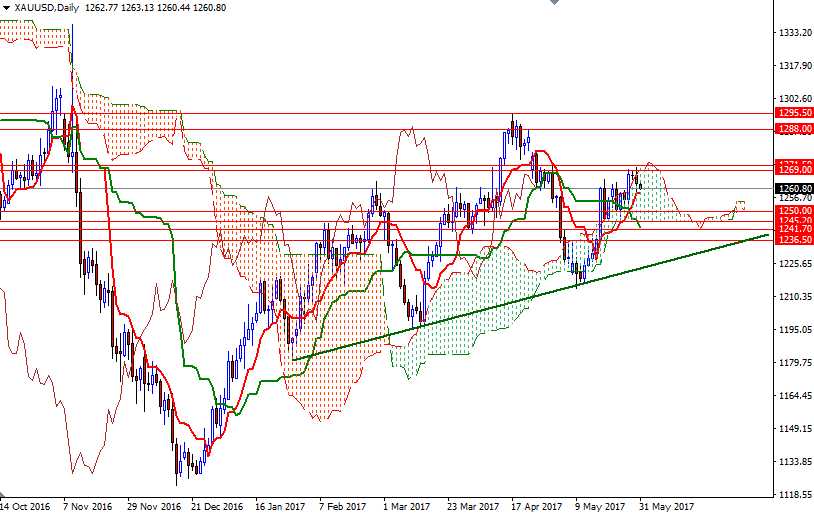814x514 pixels.
Task: Click the current price label 1260.80
Action: tap(793, 188)
